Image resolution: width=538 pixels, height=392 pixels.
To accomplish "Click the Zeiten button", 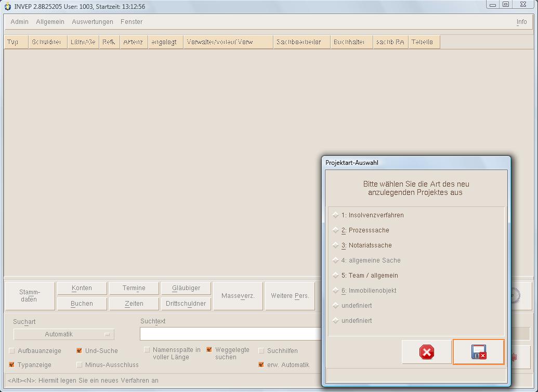I will 134,304.
